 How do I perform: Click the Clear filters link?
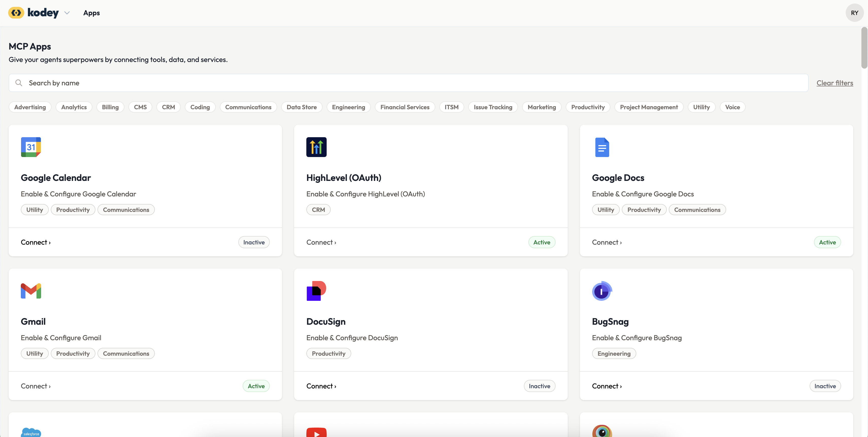pyautogui.click(x=834, y=83)
